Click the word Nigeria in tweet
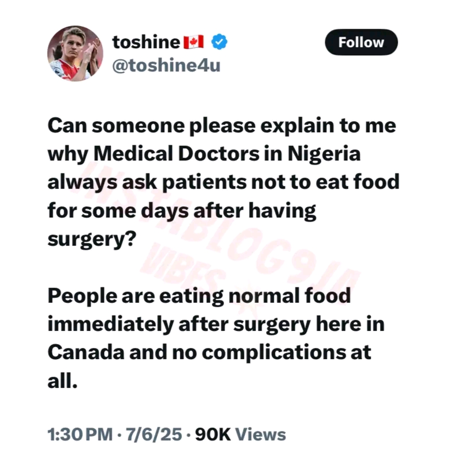Viewport: 476px width, 476px height. pyautogui.click(x=324, y=154)
